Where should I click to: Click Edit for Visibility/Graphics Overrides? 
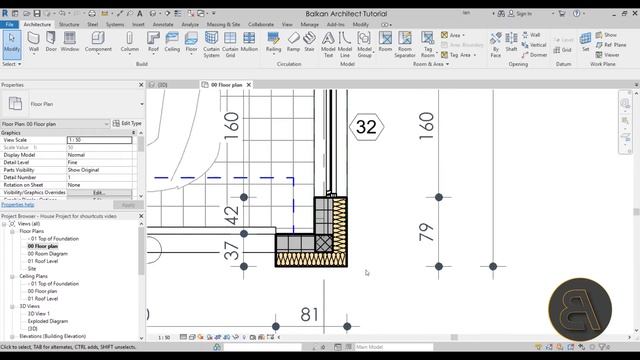click(99, 192)
